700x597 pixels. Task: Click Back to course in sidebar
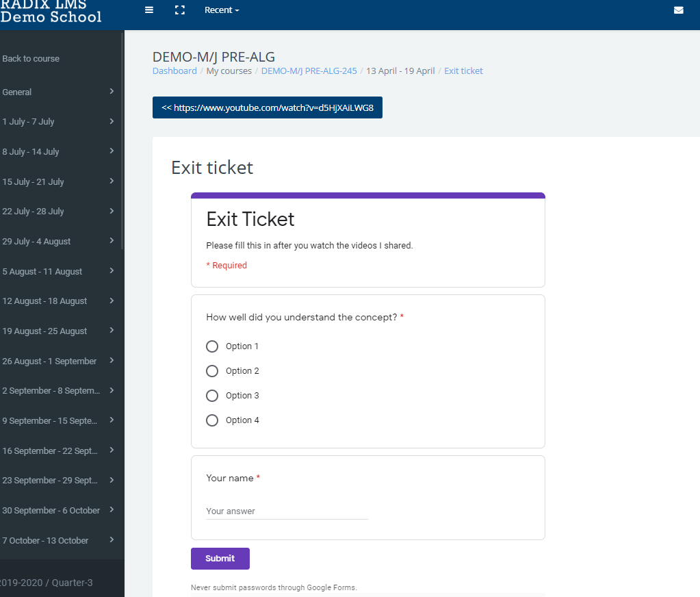pos(31,59)
